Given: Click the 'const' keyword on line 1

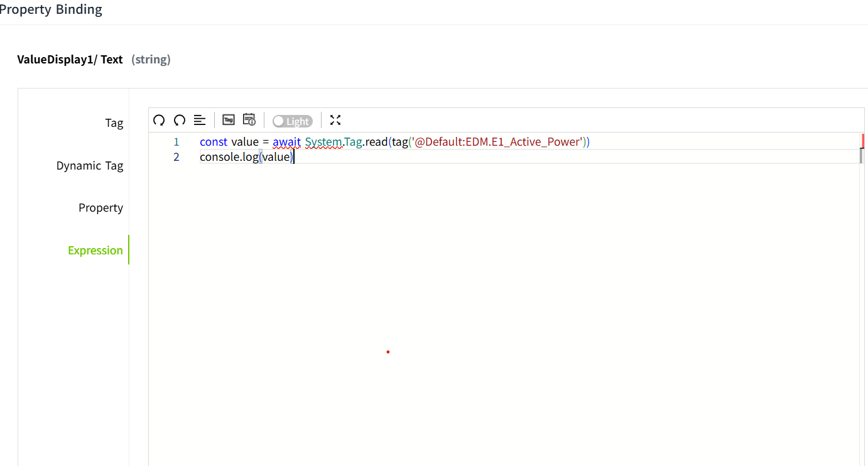Looking at the screenshot, I should pos(214,142).
